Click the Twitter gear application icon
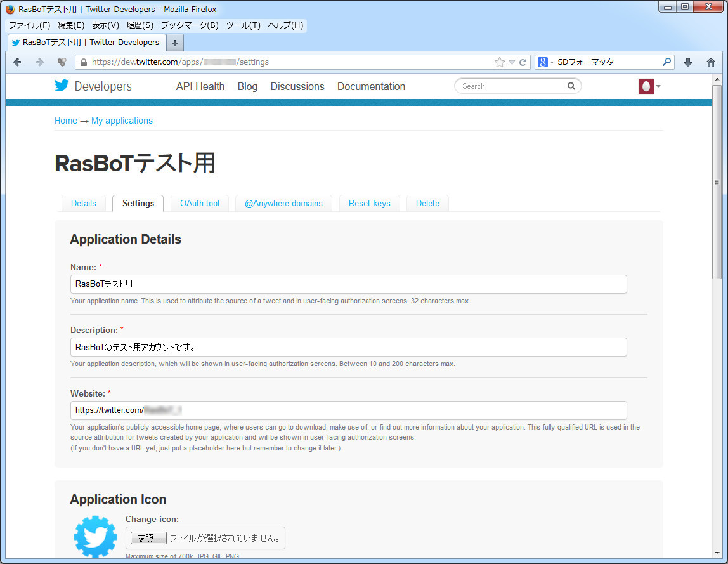This screenshot has height=564, width=728. pos(96,536)
